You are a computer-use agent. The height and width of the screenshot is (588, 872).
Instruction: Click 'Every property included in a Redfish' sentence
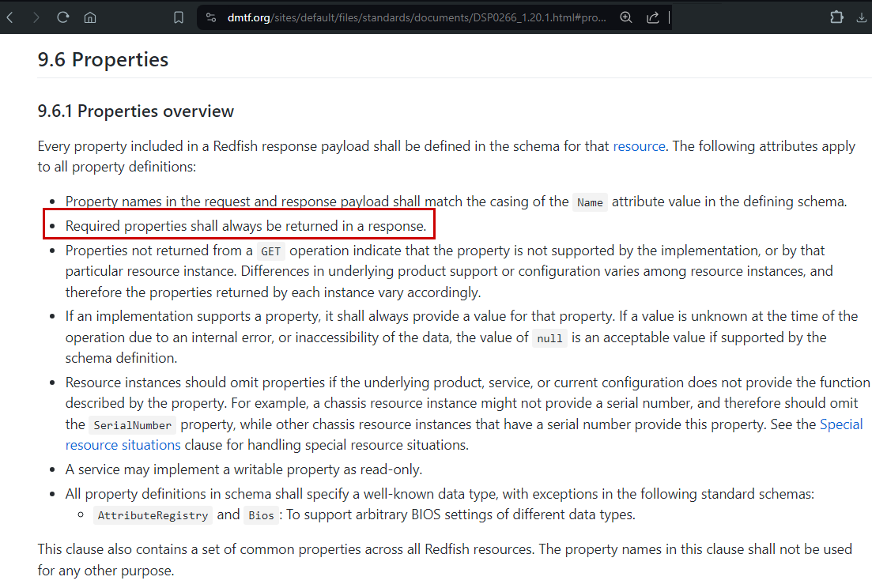(446, 156)
